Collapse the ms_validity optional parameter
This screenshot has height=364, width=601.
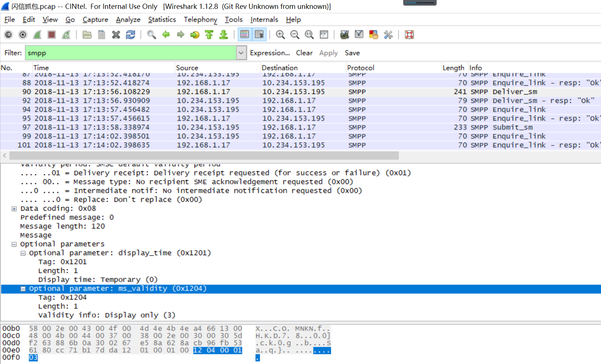23,289
